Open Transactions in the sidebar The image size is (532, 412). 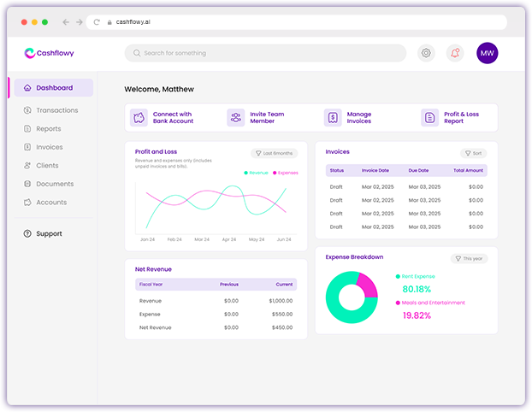[56, 110]
